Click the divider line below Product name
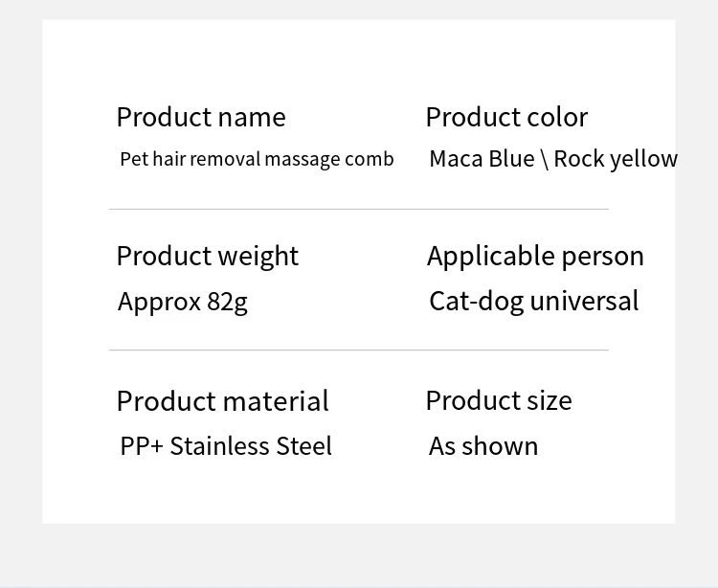Screen dimensions: 718x588 [x=358, y=209]
